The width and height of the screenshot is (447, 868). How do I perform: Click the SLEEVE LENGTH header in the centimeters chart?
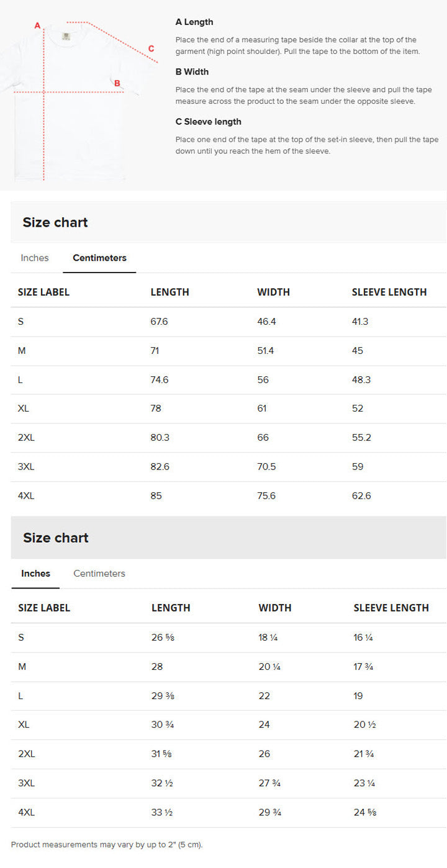pyautogui.click(x=389, y=292)
